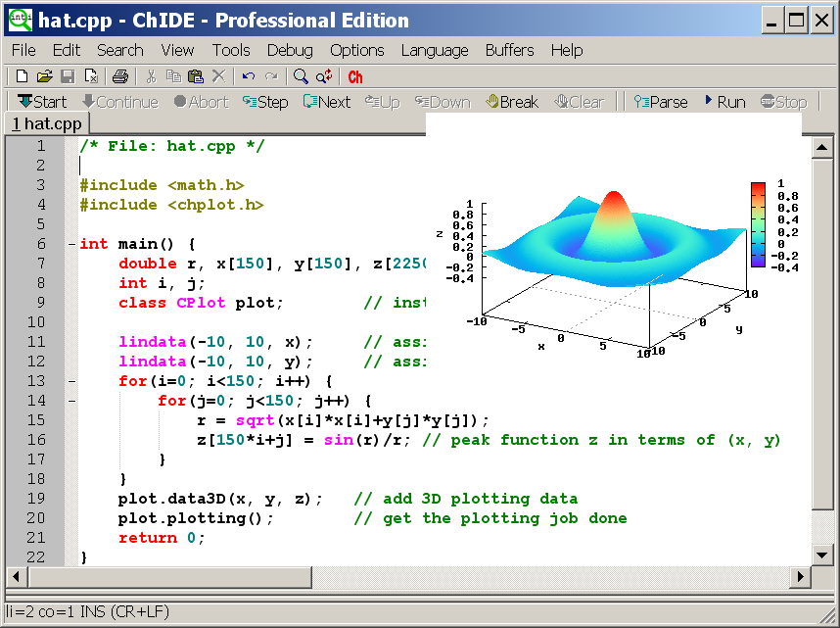
Task: Move Up the call stack
Action: point(382,101)
